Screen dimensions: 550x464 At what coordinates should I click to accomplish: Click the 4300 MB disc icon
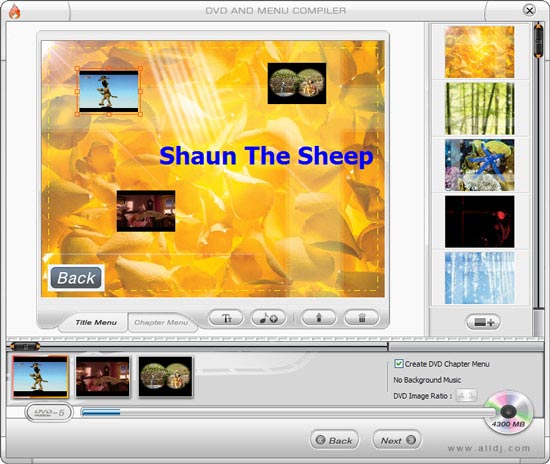click(x=509, y=412)
